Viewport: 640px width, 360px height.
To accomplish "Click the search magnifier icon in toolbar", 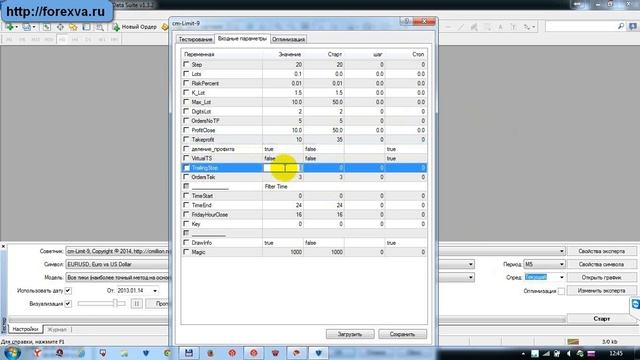I will [x=621, y=26].
